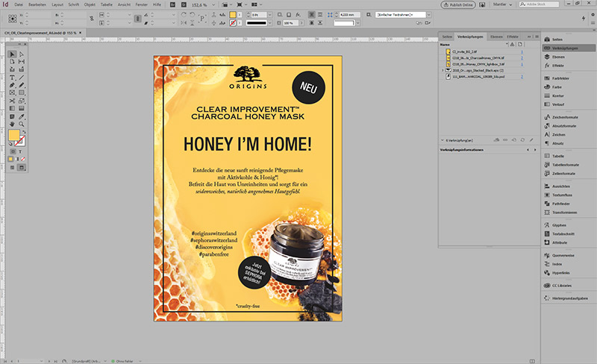Viewport: 597px width, 364px height.
Task: Apply none button in toolbox
Action: (23, 159)
